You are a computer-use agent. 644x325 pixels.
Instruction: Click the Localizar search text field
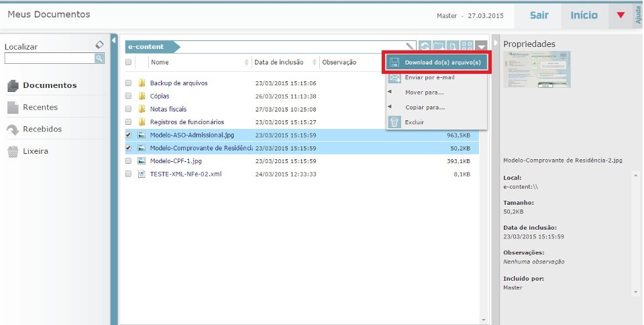(x=49, y=58)
